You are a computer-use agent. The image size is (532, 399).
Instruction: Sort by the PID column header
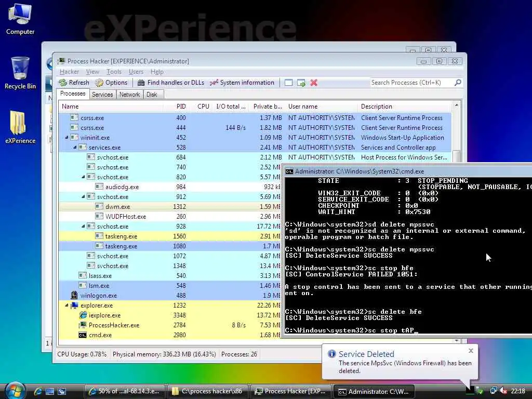(x=177, y=106)
